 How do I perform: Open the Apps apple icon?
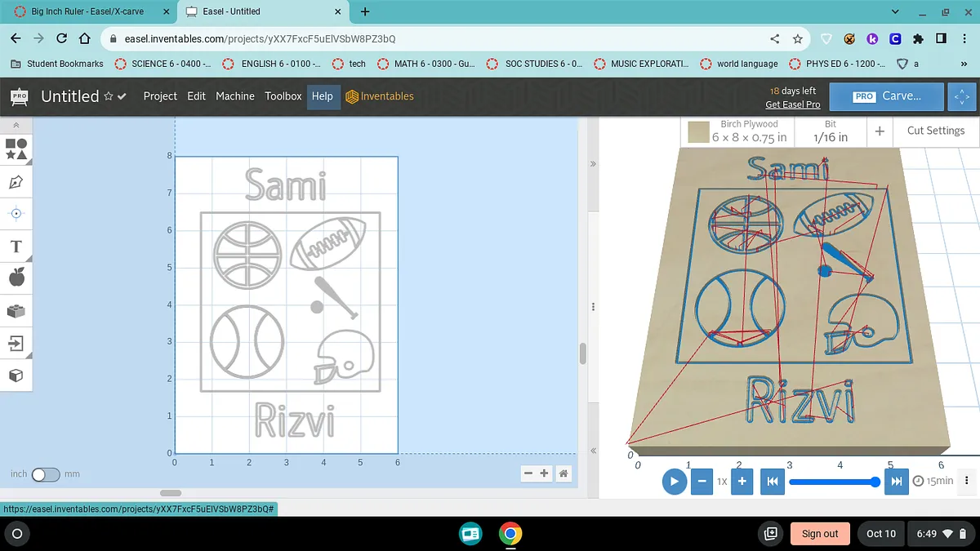16,278
